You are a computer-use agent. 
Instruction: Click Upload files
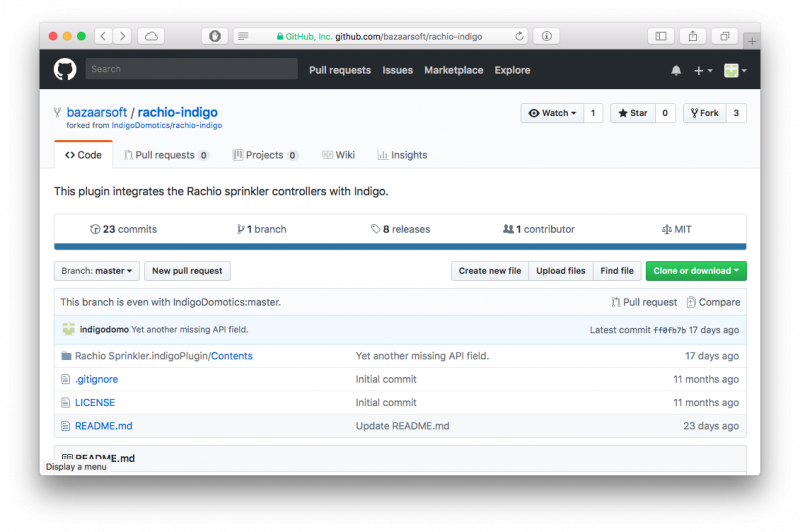click(x=561, y=271)
